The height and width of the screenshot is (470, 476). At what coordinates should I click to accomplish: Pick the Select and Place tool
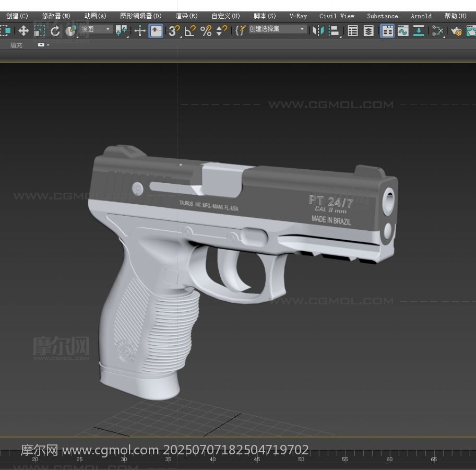(x=71, y=31)
